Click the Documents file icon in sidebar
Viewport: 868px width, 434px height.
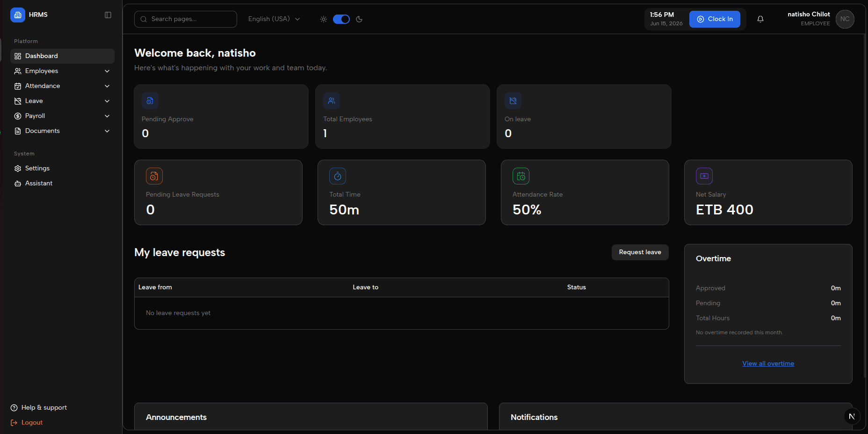(x=18, y=131)
